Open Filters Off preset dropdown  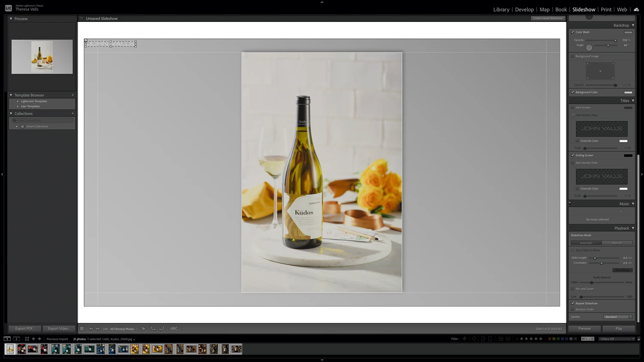coord(617,339)
